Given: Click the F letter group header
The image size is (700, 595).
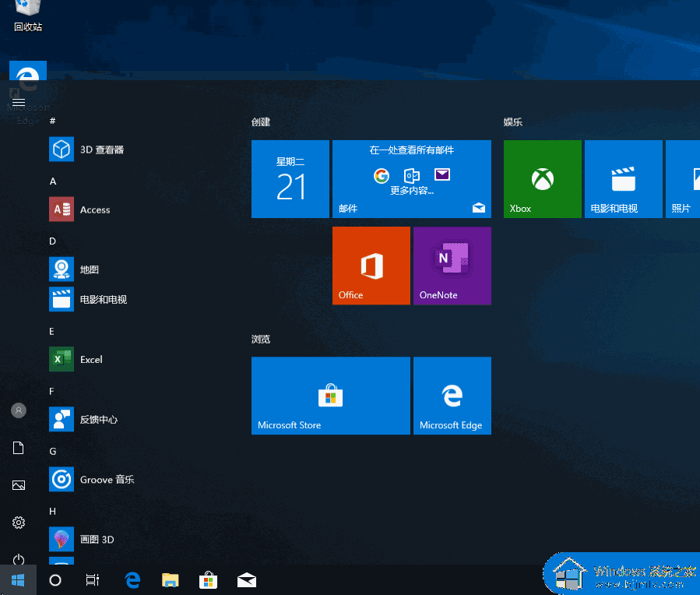Looking at the screenshot, I should point(52,391).
